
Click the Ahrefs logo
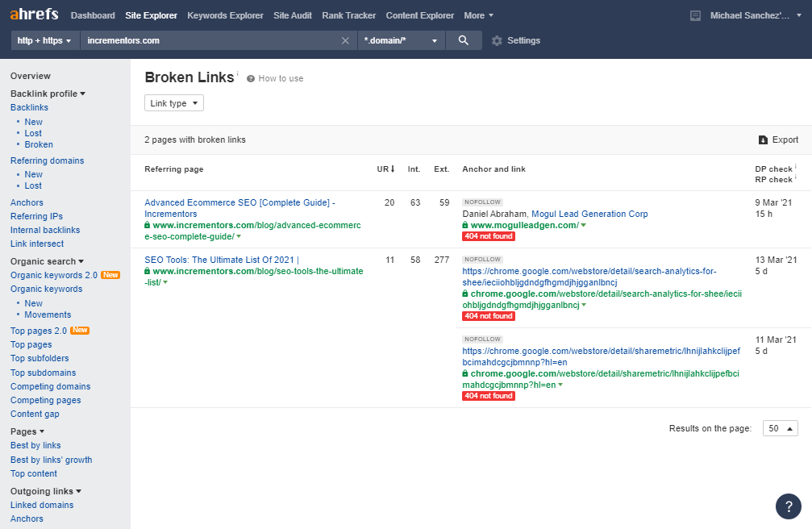(x=34, y=14)
